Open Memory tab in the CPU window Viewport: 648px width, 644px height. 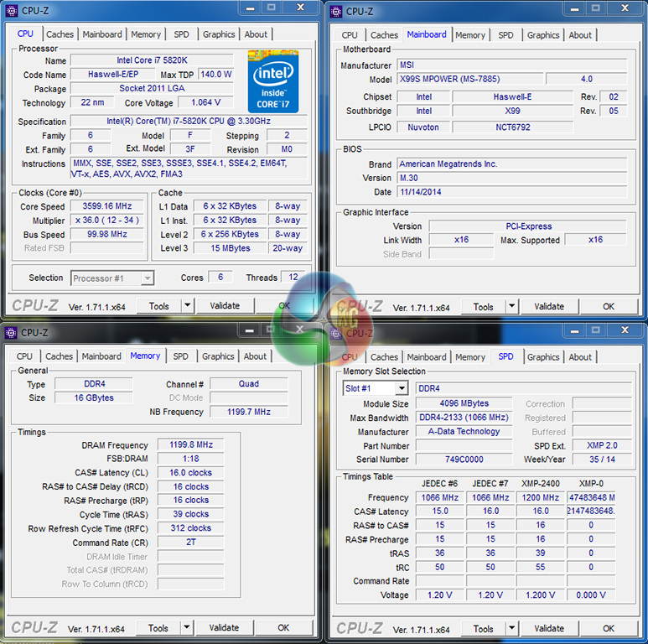(146, 34)
